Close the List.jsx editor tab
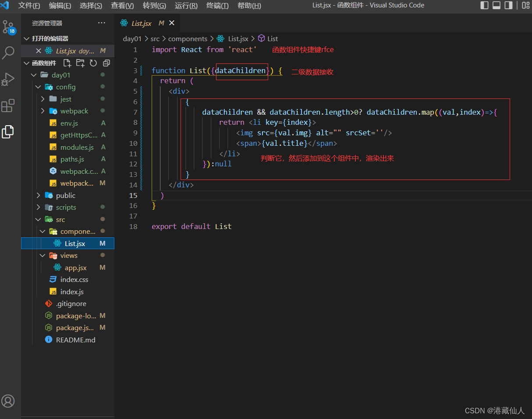This screenshot has width=532, height=419. point(172,23)
